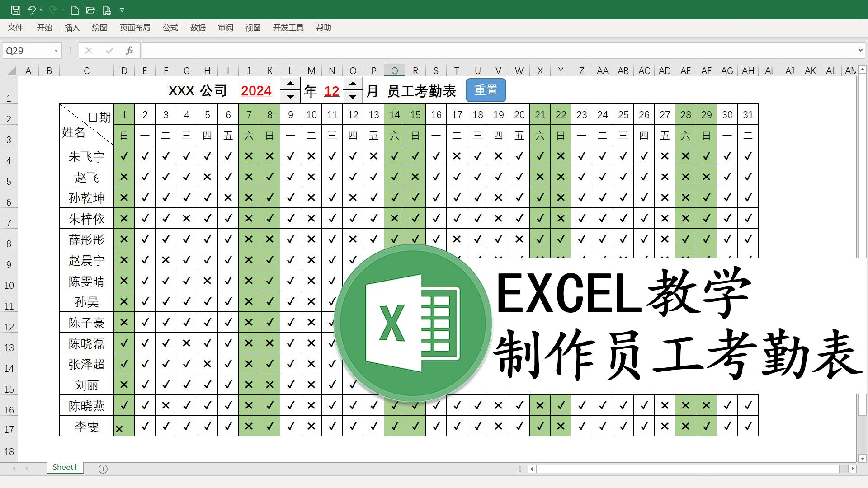868x488 pixels.
Task: Click the Enter checkmark icon in formula bar
Action: coord(109,51)
